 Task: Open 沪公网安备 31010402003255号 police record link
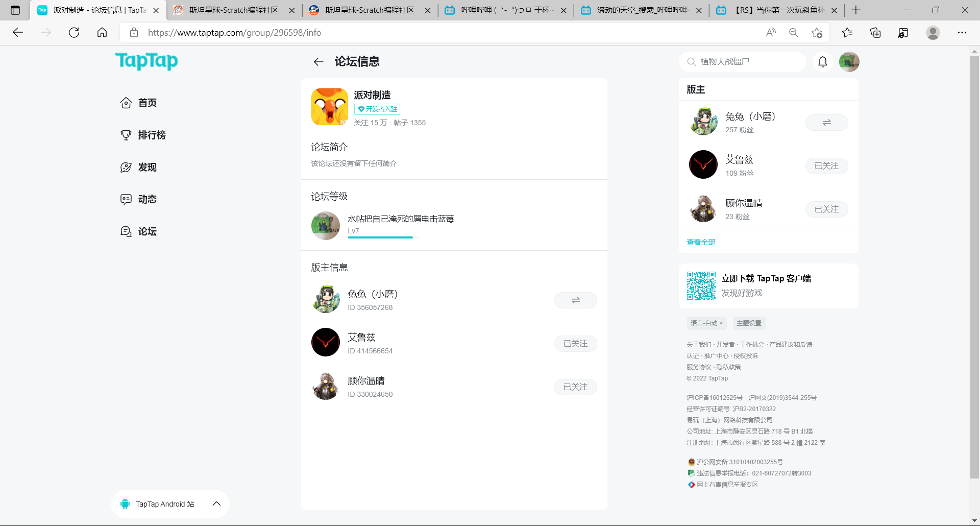click(740, 462)
